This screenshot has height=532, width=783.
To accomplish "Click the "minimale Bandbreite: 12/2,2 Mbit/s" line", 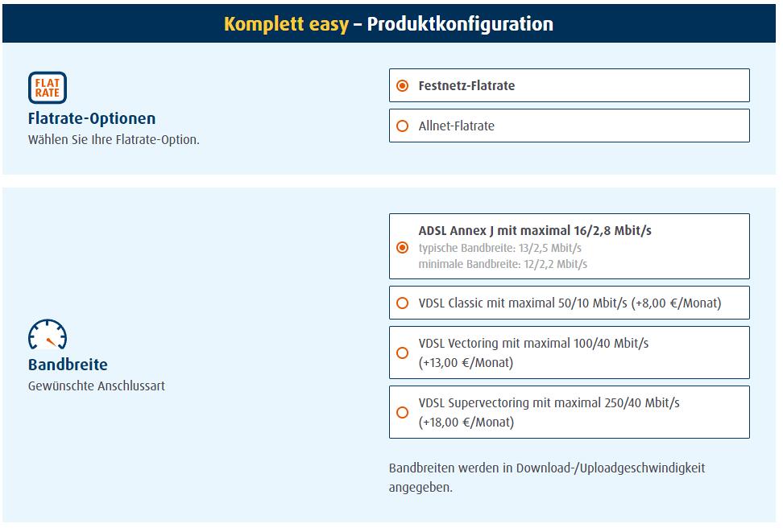I will [503, 264].
